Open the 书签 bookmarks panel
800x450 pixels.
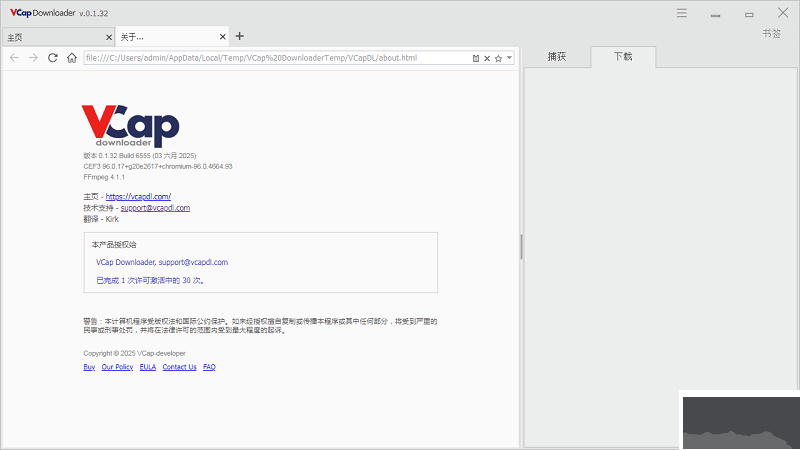(x=771, y=34)
